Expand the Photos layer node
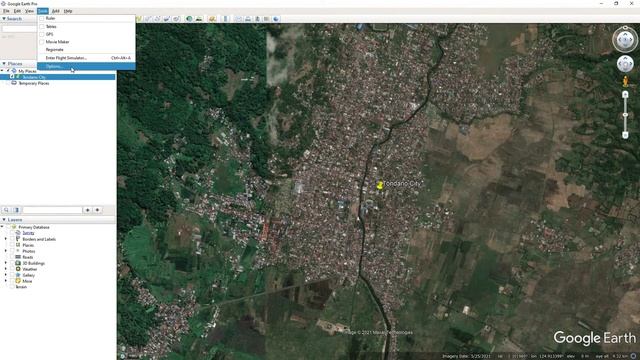Screen dimensions: 640x360 tap(6, 251)
